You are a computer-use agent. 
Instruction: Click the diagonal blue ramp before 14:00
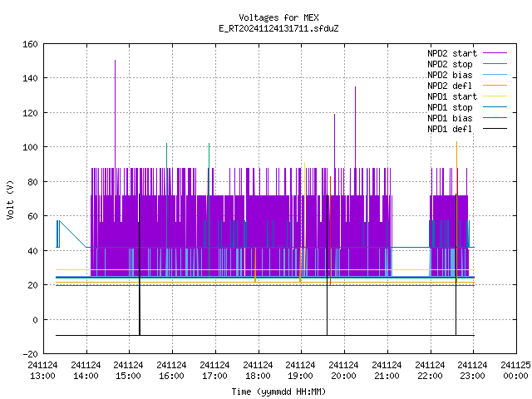(73, 234)
